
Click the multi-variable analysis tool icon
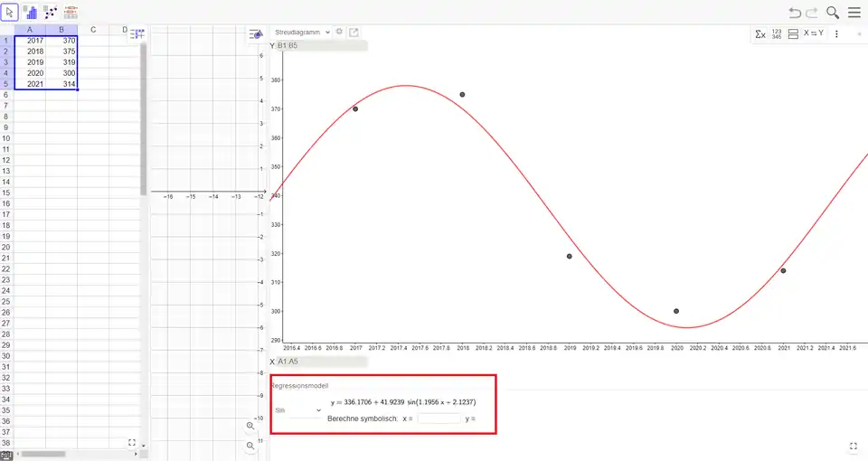click(x=71, y=12)
